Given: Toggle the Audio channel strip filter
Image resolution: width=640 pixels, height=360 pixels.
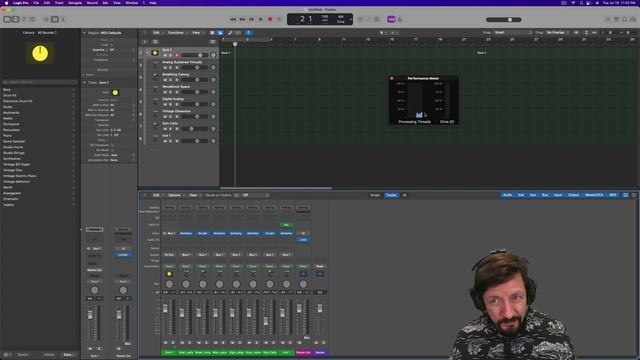Looking at the screenshot, I should click(507, 195).
